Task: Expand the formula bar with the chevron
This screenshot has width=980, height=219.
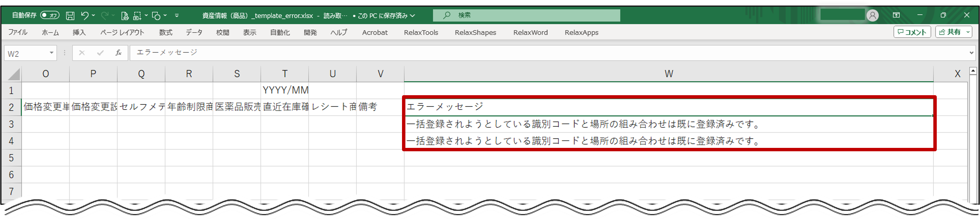Action: (x=971, y=53)
